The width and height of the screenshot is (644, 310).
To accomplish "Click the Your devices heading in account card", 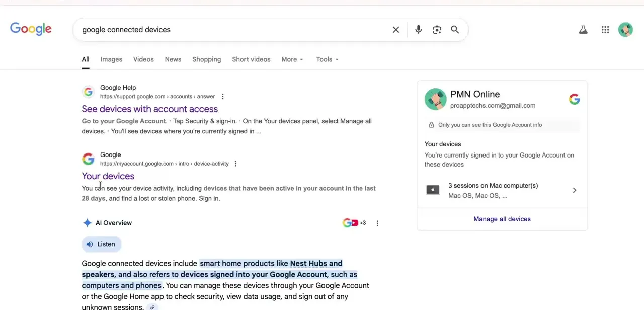I will (x=443, y=144).
